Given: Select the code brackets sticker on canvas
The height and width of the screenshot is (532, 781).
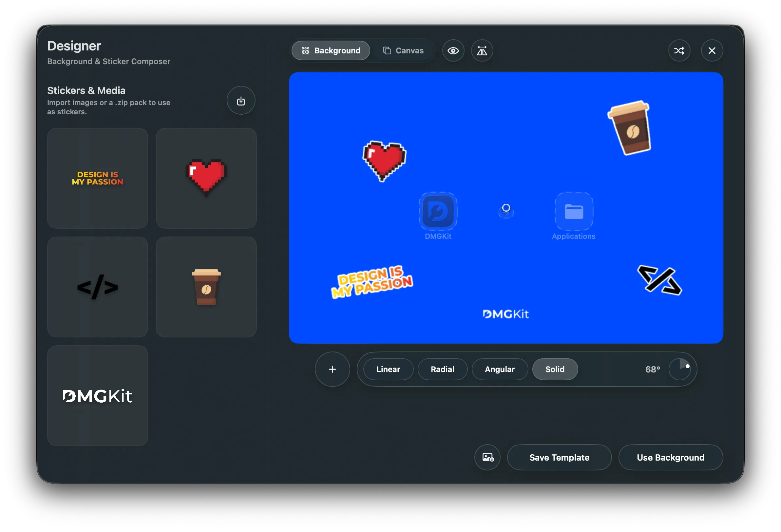Looking at the screenshot, I should tap(660, 280).
